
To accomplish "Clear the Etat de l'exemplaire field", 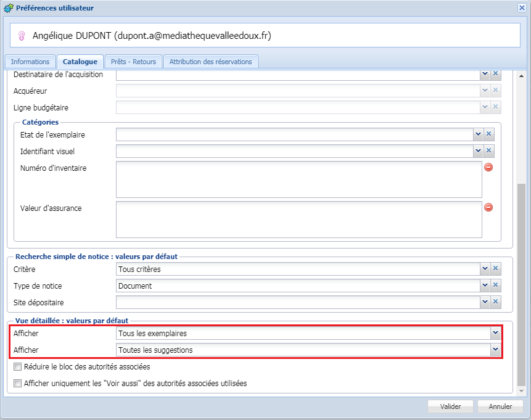I will pos(489,134).
